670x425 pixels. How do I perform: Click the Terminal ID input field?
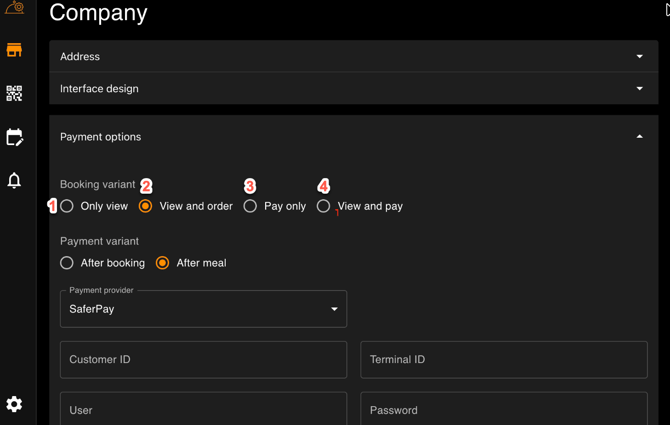tap(504, 360)
